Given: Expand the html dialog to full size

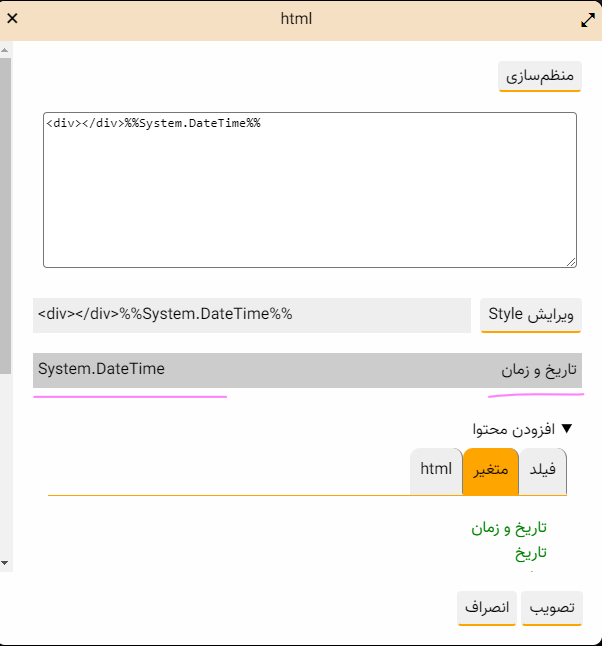Looking at the screenshot, I should point(588,20).
